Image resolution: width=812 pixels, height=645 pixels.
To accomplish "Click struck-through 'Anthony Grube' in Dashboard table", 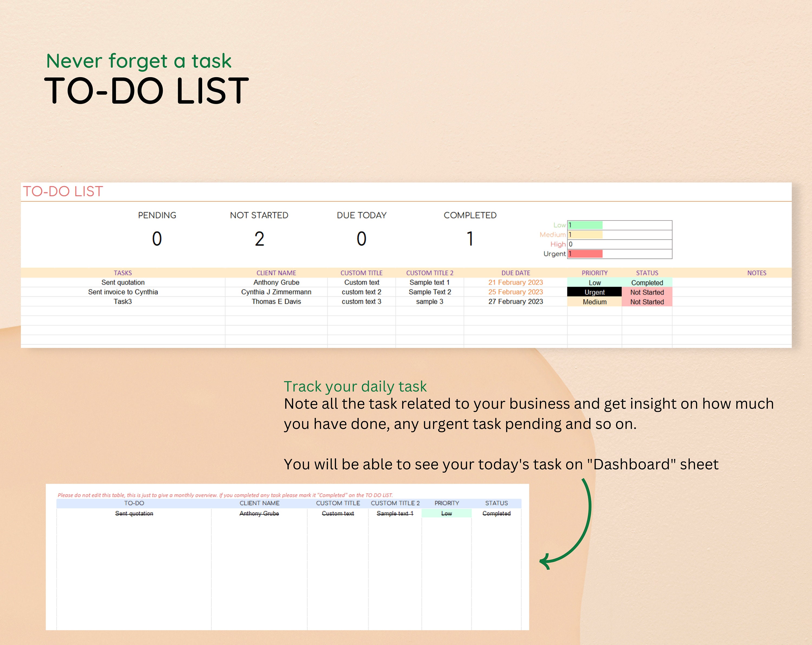I will pyautogui.click(x=259, y=513).
